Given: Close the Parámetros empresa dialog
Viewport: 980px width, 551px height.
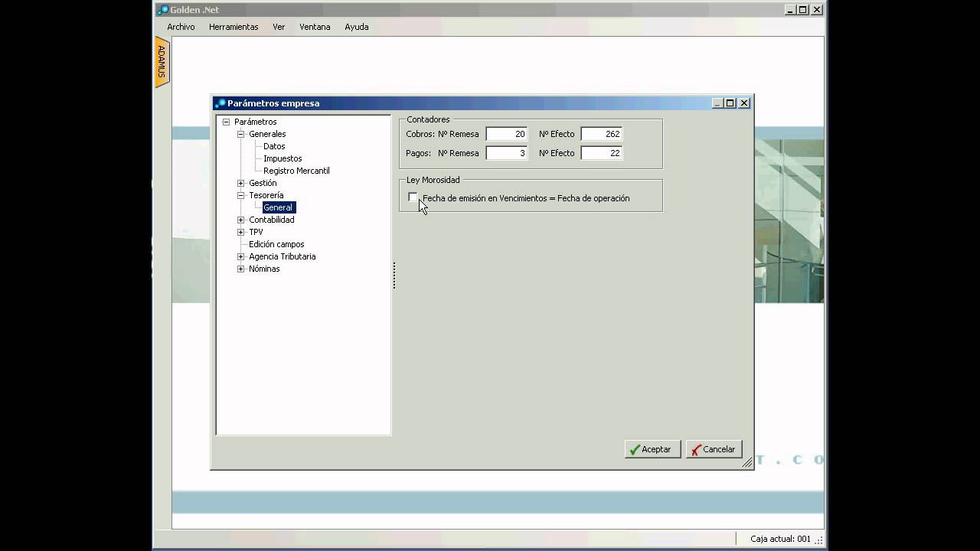Looking at the screenshot, I should click(744, 103).
